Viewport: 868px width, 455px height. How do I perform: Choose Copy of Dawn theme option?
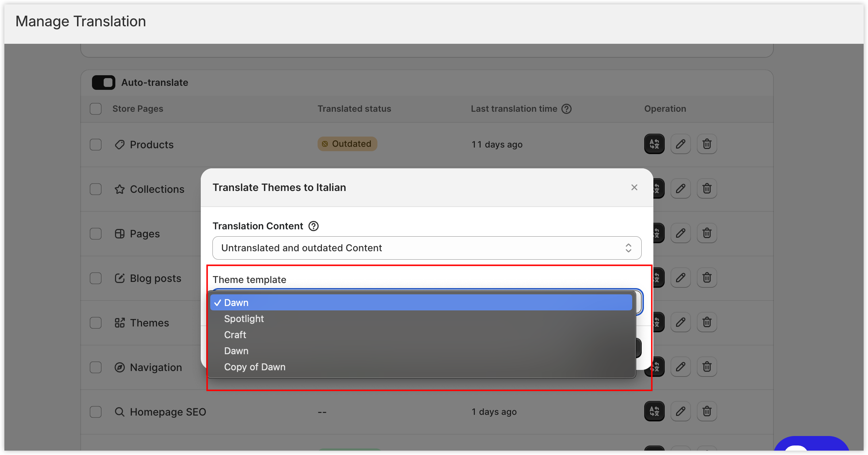(x=421, y=367)
